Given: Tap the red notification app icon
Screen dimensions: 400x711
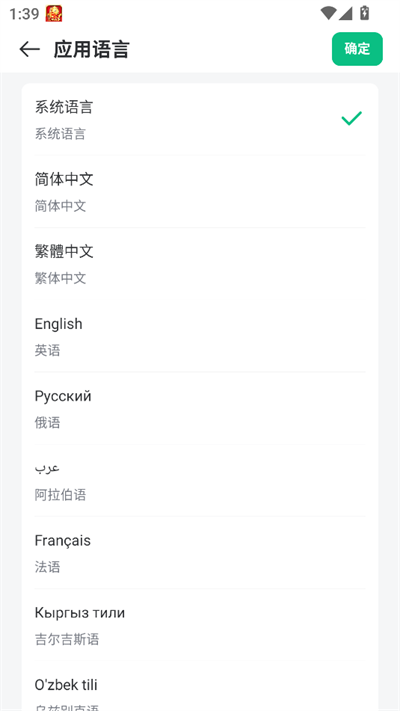Looking at the screenshot, I should tap(54, 14).
